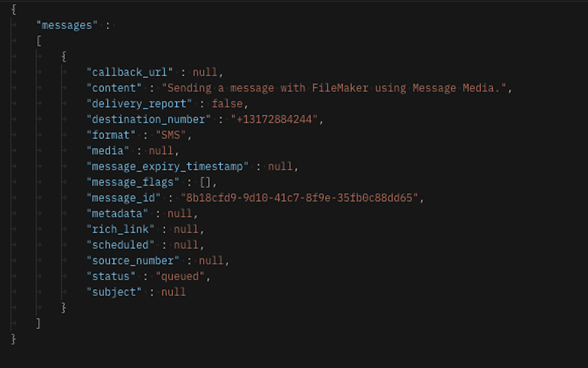This screenshot has height=368, width=588.
Task: Click the "metadata" key
Action: 117,214
